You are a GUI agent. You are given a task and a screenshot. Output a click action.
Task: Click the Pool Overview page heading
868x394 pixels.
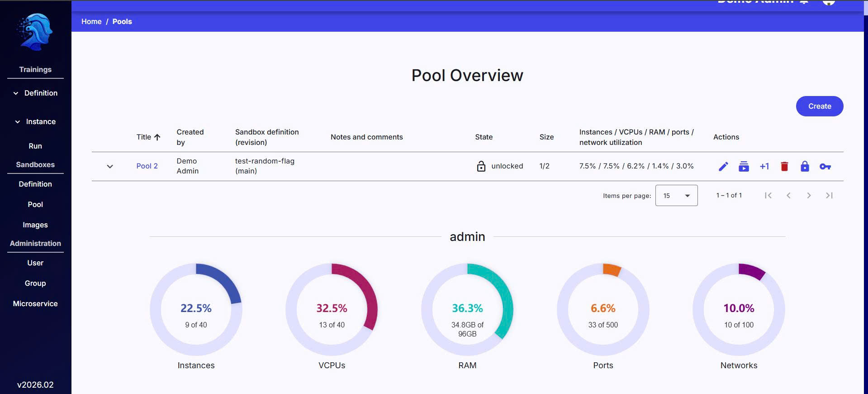pos(467,75)
